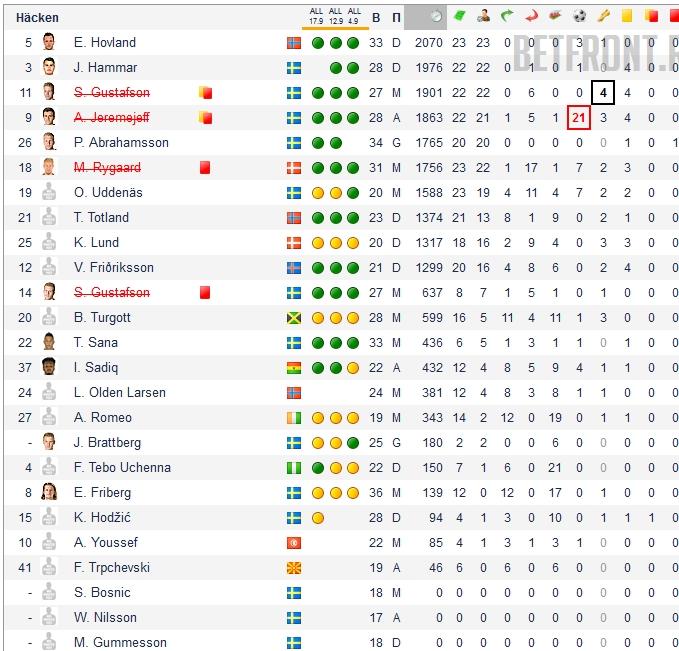This screenshot has height=651, width=679.
Task: Click the red substituted-out arrow icon
Action: tap(531, 17)
